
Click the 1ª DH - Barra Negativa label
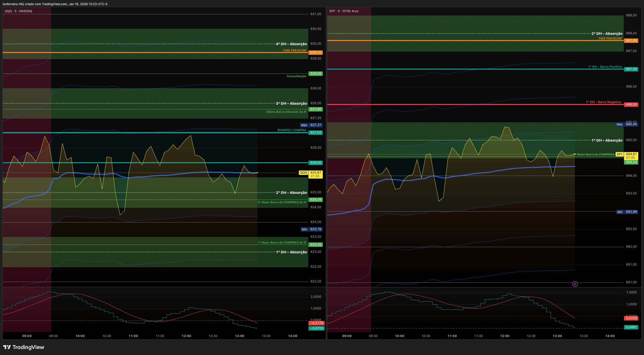coord(603,102)
